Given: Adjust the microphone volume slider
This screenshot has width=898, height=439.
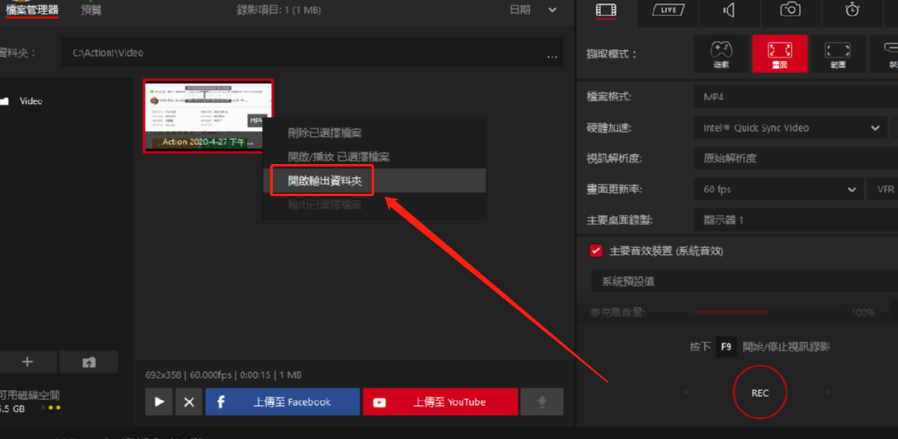Looking at the screenshot, I should click(767, 313).
